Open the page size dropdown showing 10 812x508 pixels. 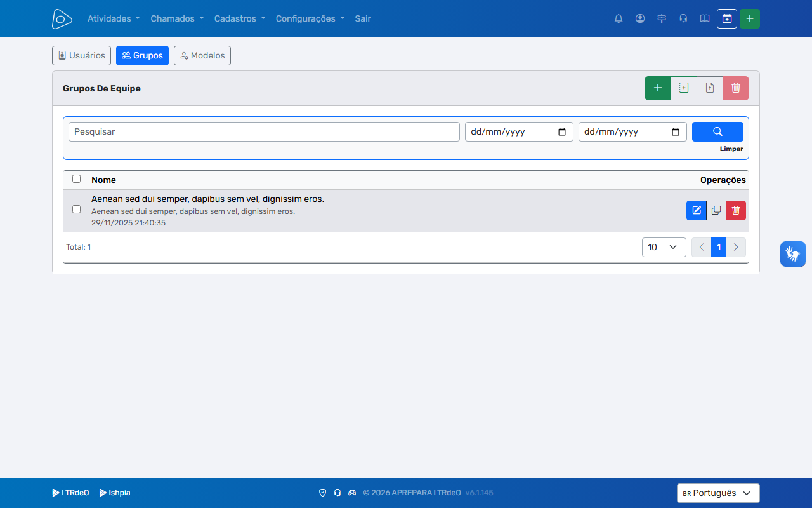coord(664,247)
